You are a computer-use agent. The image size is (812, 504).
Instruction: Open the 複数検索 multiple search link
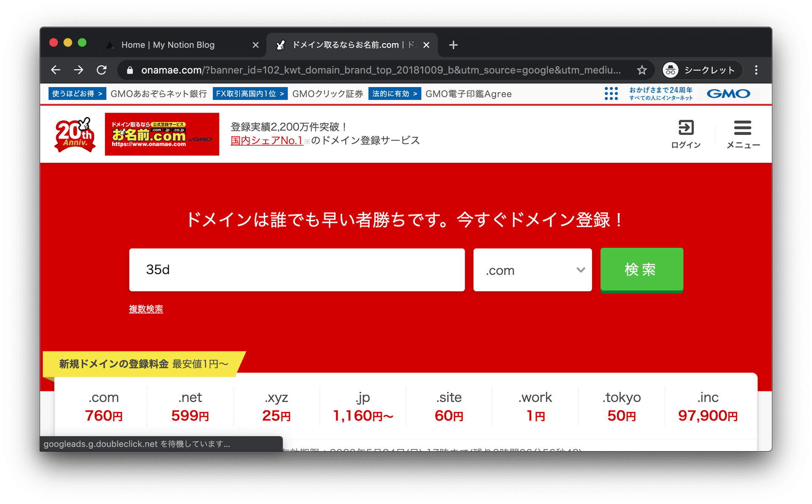(x=146, y=309)
